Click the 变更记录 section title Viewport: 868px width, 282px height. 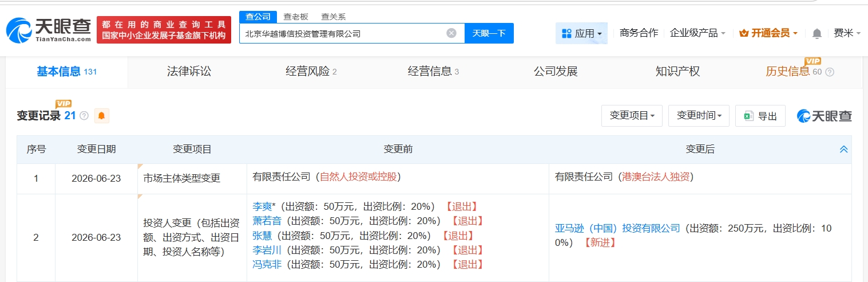[38, 116]
